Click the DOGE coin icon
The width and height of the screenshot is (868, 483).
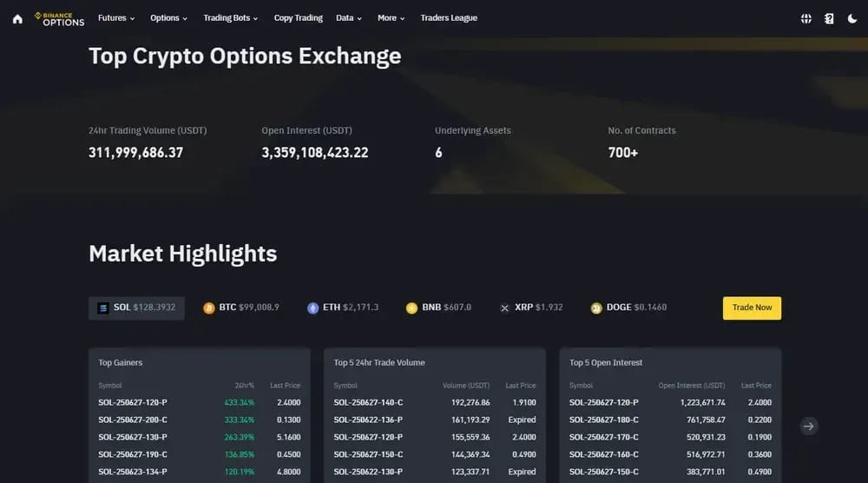point(596,308)
